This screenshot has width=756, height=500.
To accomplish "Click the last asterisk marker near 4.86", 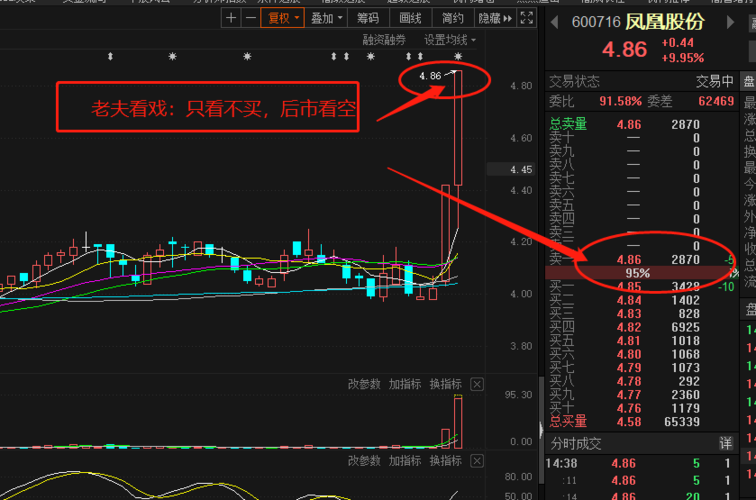I will (x=458, y=56).
